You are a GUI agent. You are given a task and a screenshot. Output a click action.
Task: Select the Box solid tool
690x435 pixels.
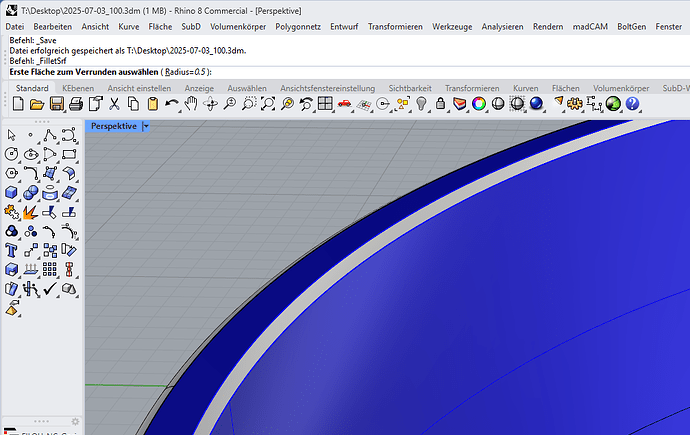(11, 193)
